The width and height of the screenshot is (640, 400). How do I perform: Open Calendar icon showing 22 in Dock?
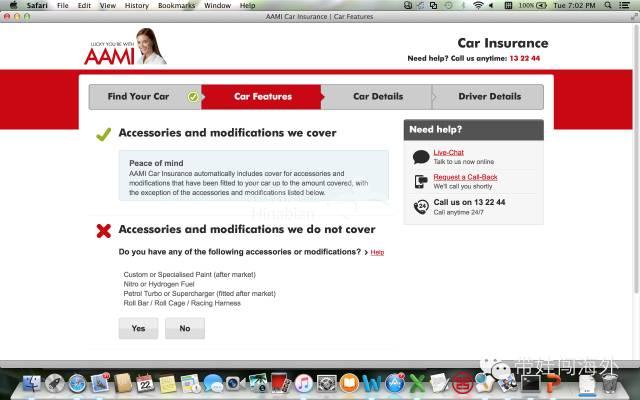pyautogui.click(x=145, y=384)
